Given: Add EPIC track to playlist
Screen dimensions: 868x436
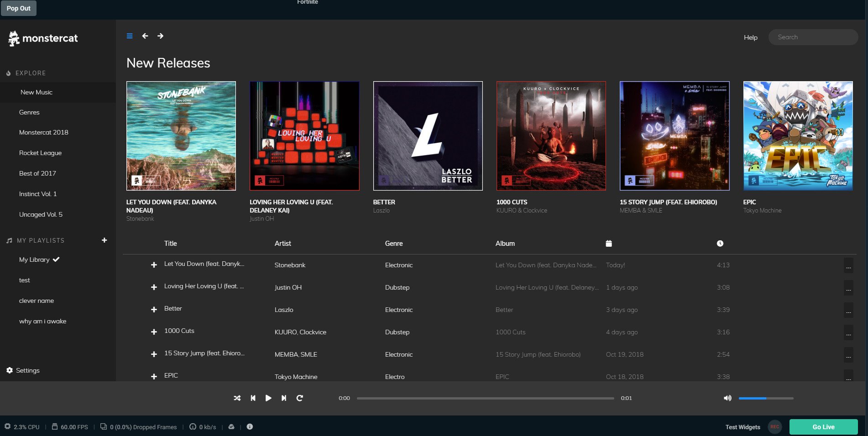Looking at the screenshot, I should point(154,376).
